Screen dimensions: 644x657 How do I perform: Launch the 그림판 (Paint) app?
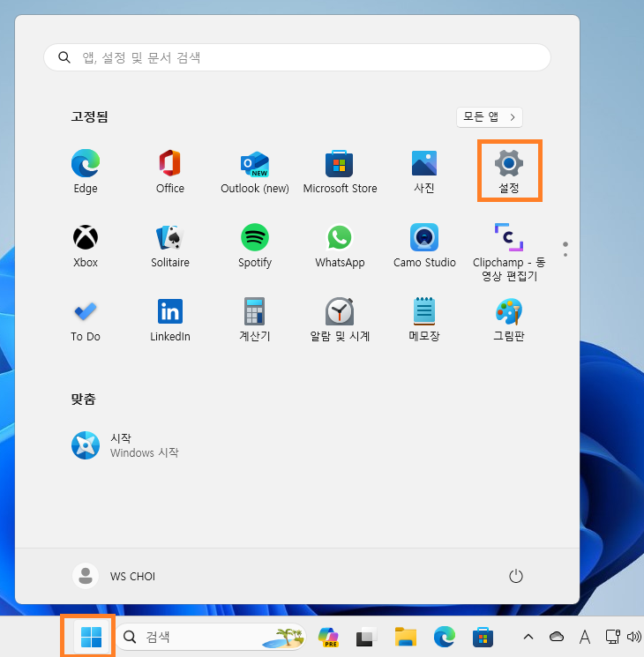pos(509,320)
